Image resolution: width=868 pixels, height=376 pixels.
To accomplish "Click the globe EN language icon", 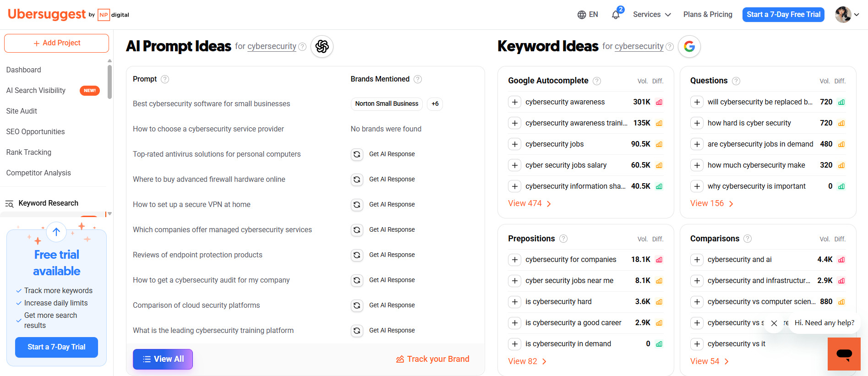I will (x=581, y=14).
